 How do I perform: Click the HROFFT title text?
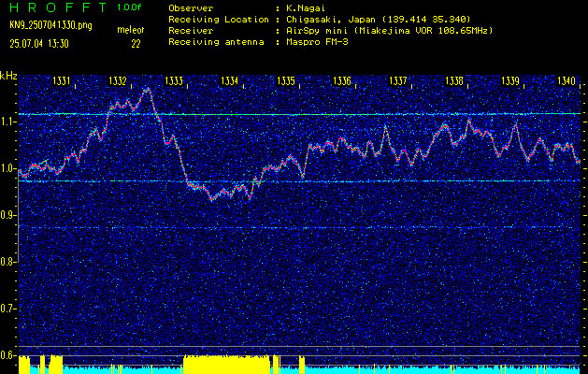coord(58,7)
